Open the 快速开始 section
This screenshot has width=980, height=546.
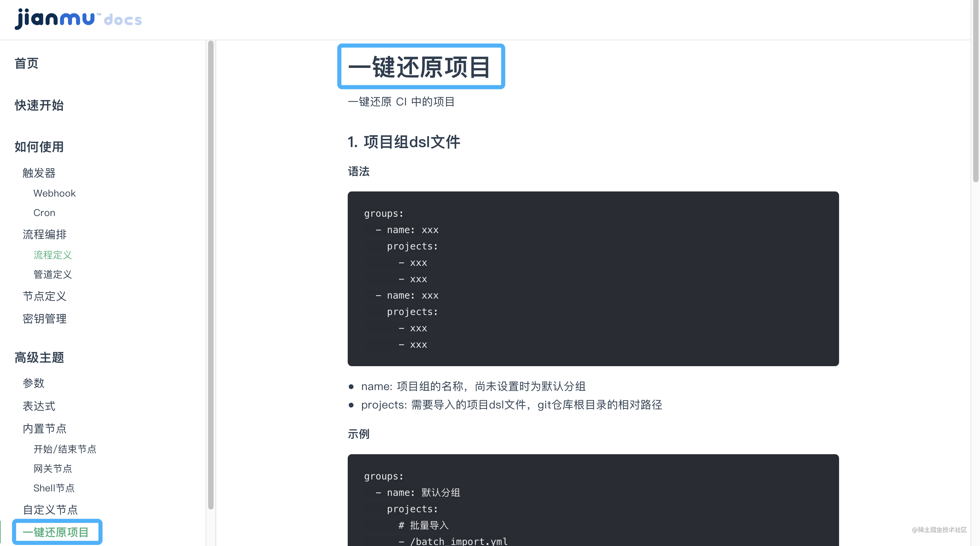39,105
